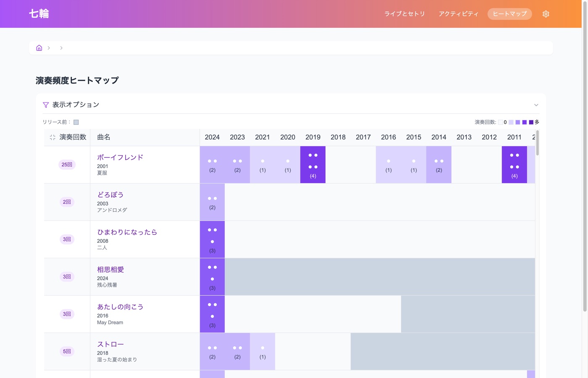This screenshot has height=378, width=588.
Task: Click the album name May Dream
Action: (110, 323)
